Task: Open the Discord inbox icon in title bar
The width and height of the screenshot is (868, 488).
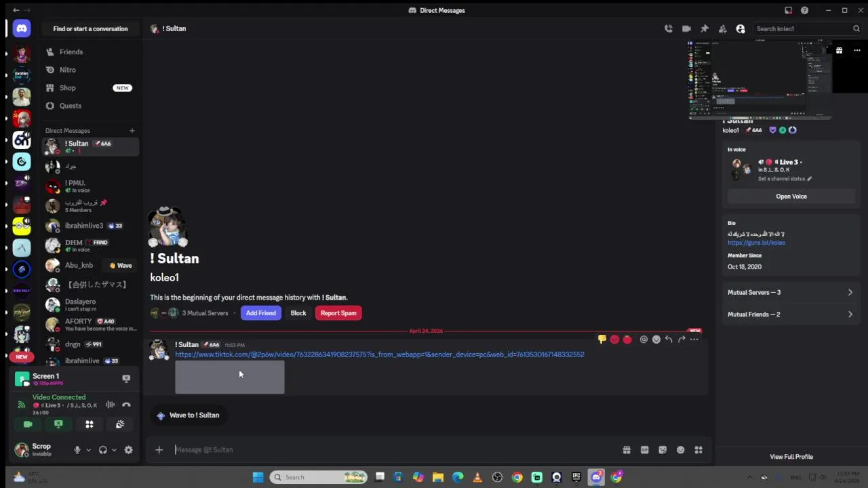Action: point(788,10)
